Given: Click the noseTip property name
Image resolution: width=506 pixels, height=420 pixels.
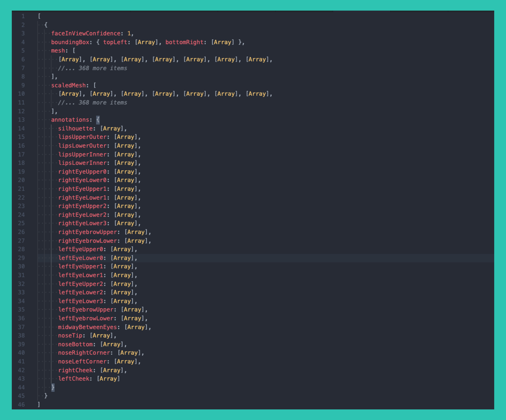Looking at the screenshot, I should pyautogui.click(x=70, y=336).
